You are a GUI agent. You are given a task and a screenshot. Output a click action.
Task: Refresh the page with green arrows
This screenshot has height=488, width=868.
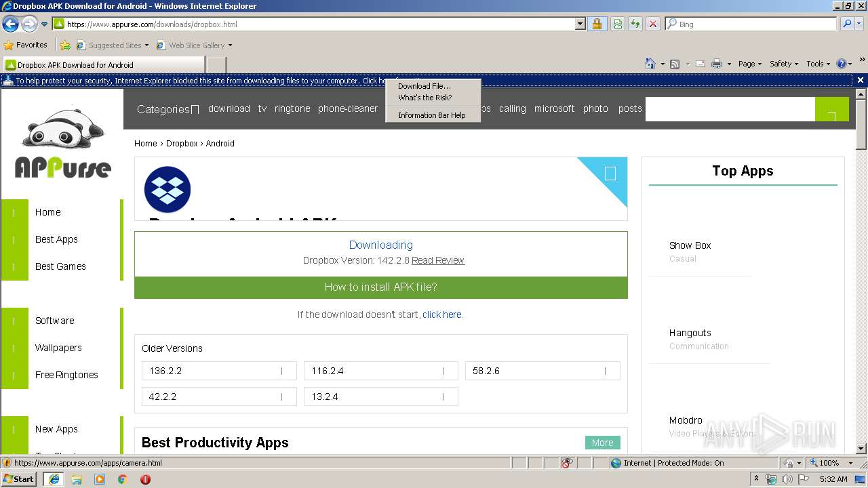[x=635, y=24]
